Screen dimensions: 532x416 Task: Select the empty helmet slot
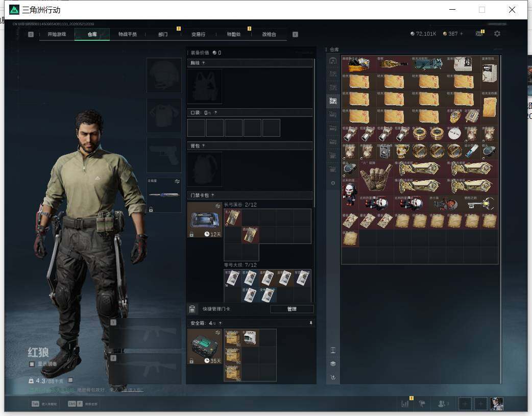tap(164, 75)
